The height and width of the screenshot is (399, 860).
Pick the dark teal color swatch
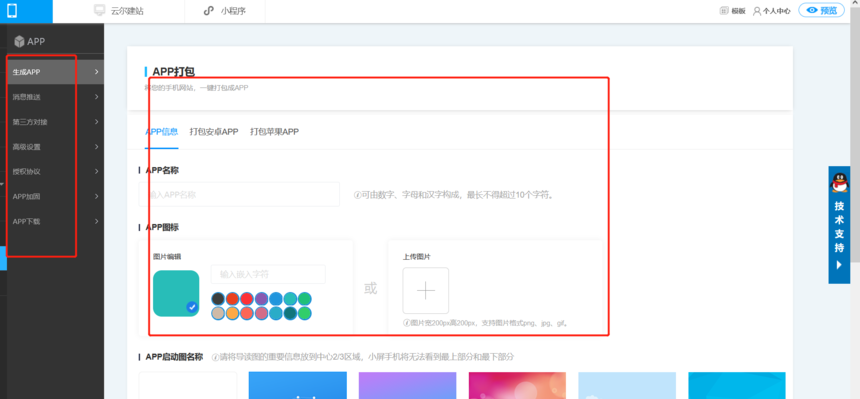click(290, 313)
